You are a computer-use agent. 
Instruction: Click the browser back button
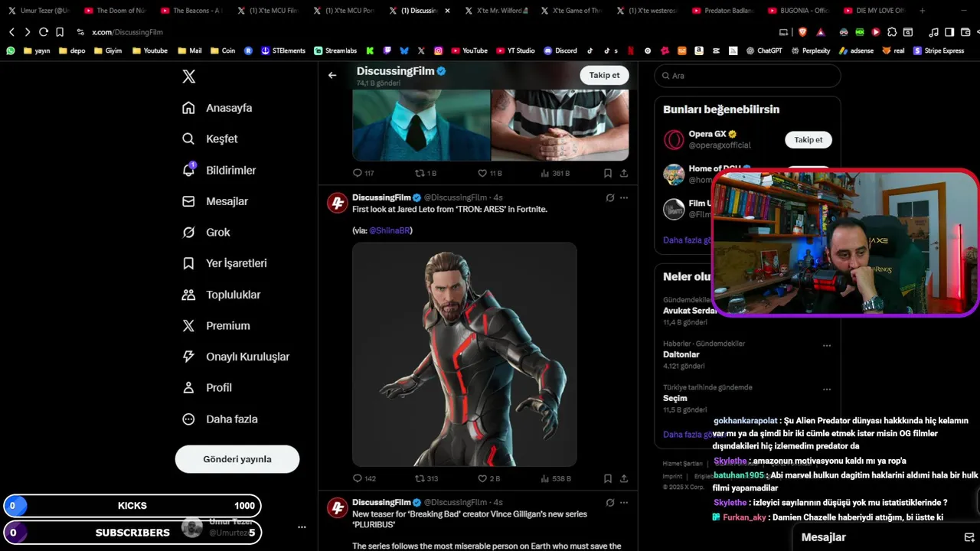11,32
